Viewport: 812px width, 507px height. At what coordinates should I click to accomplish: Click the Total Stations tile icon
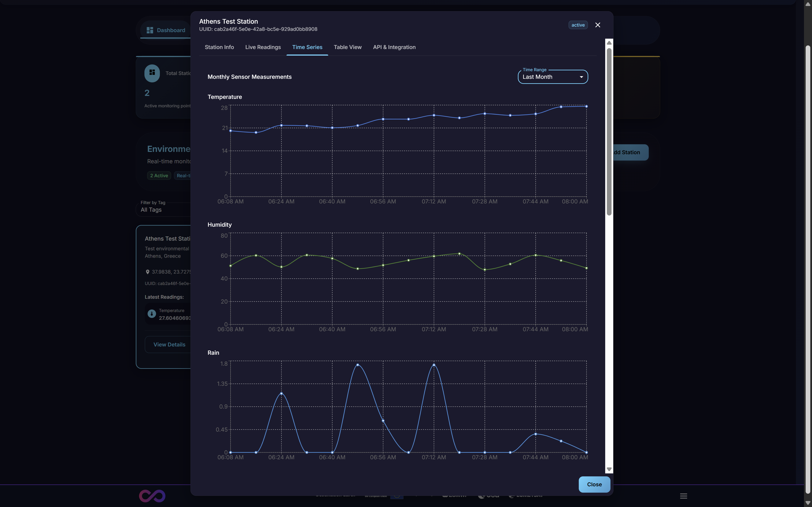click(152, 73)
